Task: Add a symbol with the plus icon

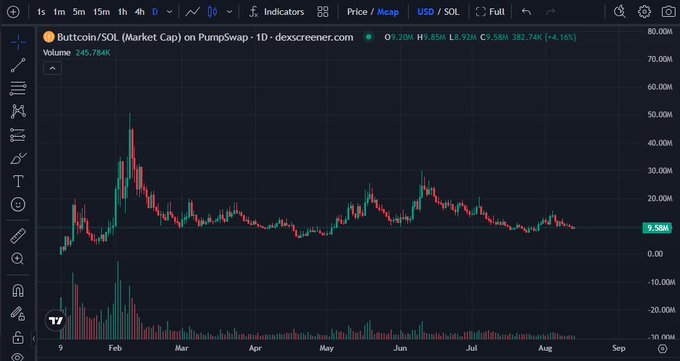Action: point(13,12)
